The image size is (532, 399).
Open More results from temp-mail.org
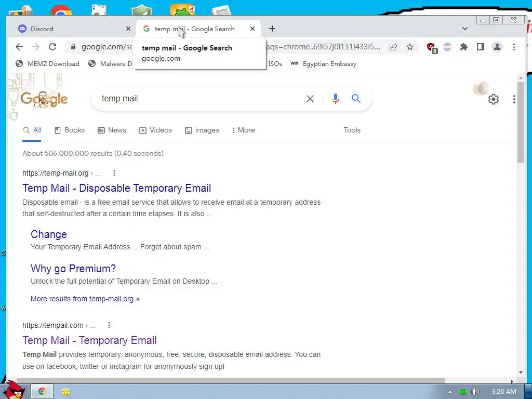tap(85, 299)
